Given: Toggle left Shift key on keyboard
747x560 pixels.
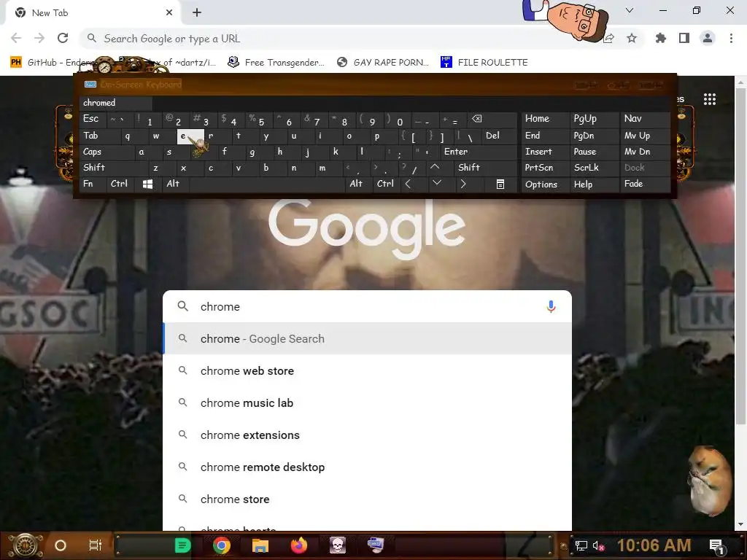Looking at the screenshot, I should 113,167.
